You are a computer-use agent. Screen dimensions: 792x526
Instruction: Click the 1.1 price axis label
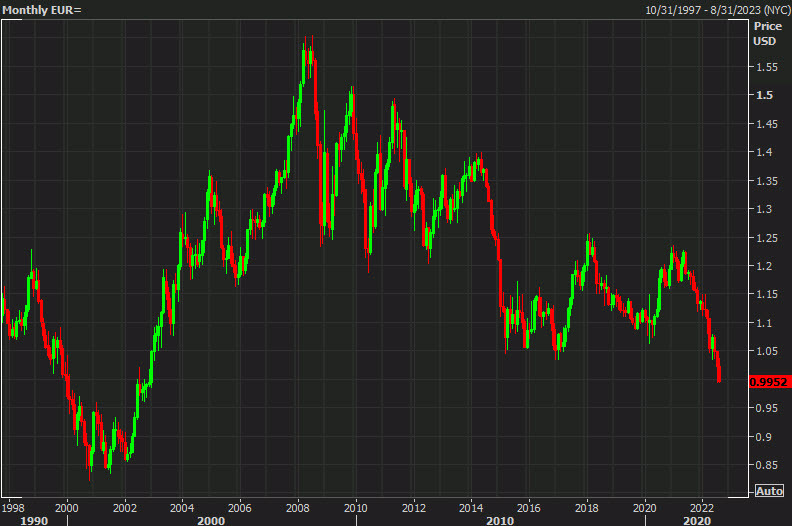tap(764, 323)
